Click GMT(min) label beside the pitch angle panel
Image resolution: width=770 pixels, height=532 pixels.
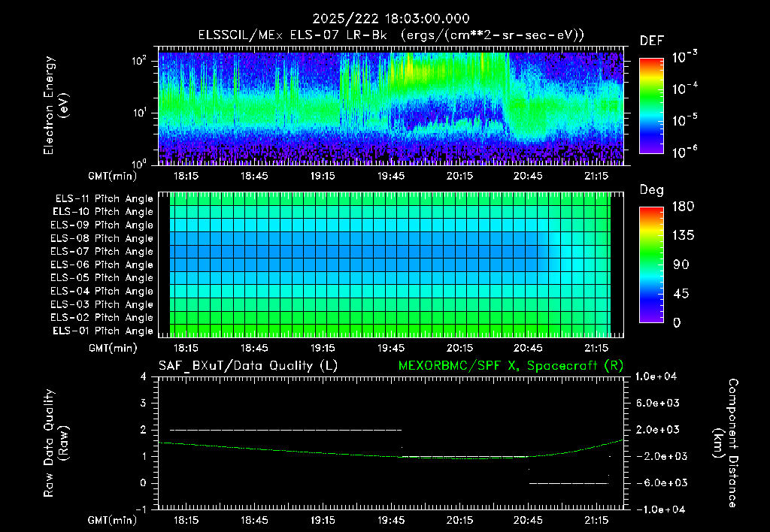click(x=113, y=349)
